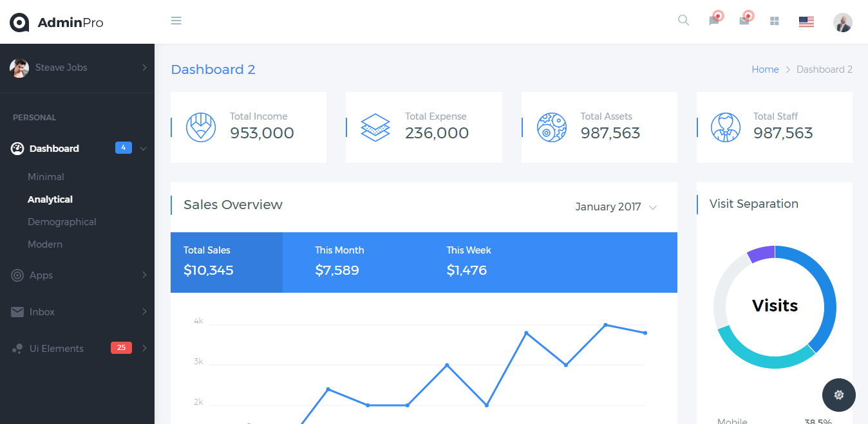Click the 3k axis label

pos(198,362)
